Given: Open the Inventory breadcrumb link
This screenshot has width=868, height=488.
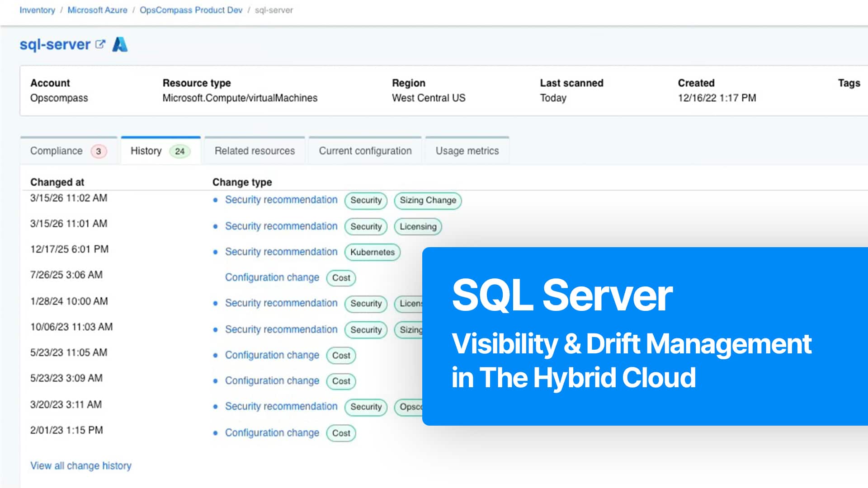Looking at the screenshot, I should (37, 10).
